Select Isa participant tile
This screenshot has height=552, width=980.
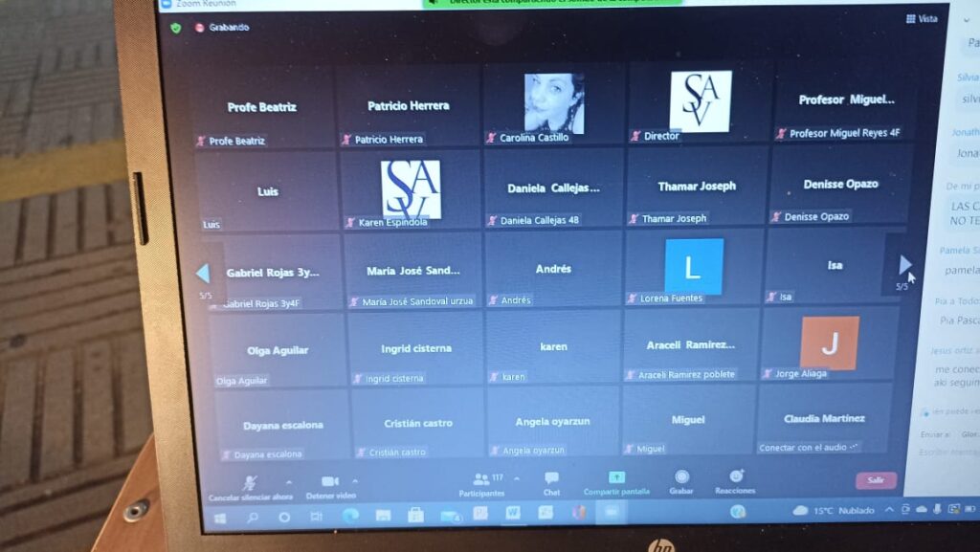click(835, 265)
